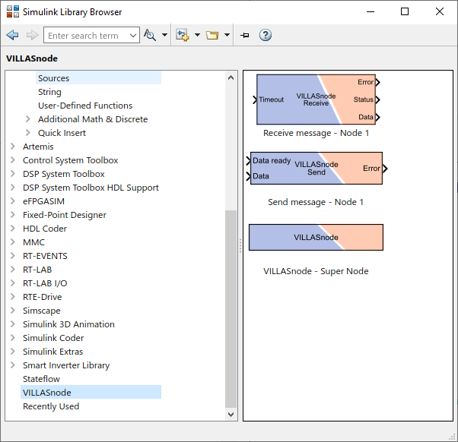Expand the Artemis library
Image resolution: width=458 pixels, height=442 pixels.
pos(13,146)
